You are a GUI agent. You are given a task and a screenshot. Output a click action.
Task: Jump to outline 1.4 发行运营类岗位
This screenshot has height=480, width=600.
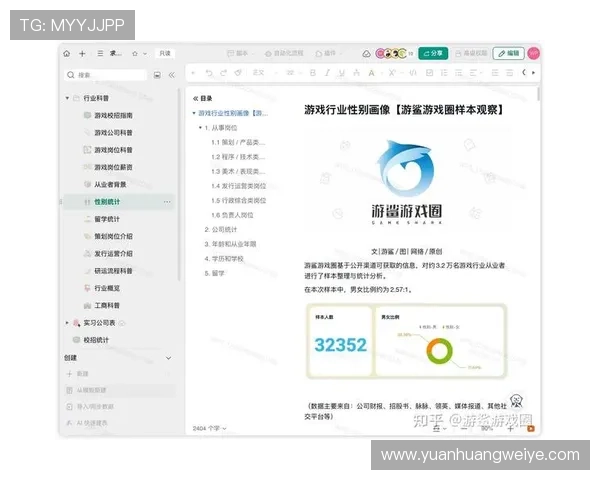click(238, 186)
